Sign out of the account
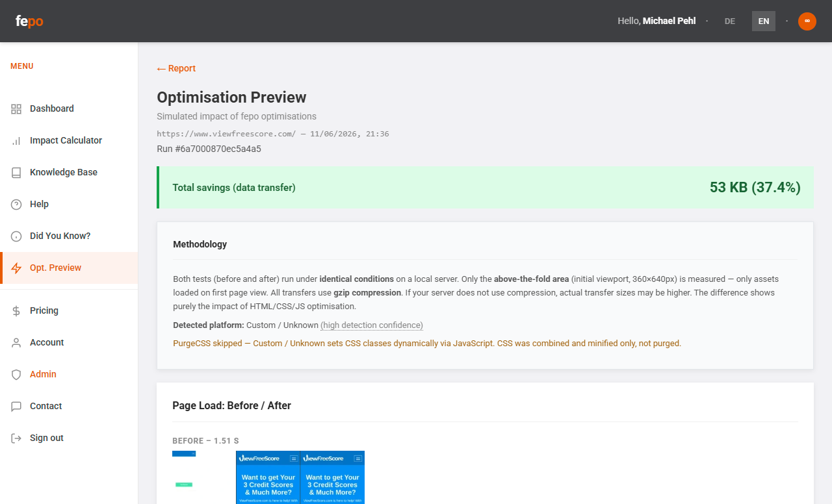The height and width of the screenshot is (504, 832). pos(69,438)
